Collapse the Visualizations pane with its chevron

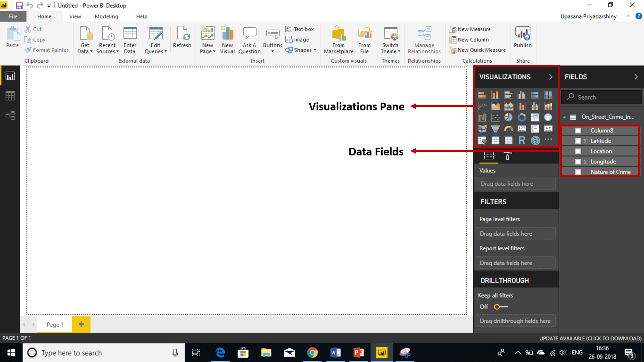[x=551, y=77]
